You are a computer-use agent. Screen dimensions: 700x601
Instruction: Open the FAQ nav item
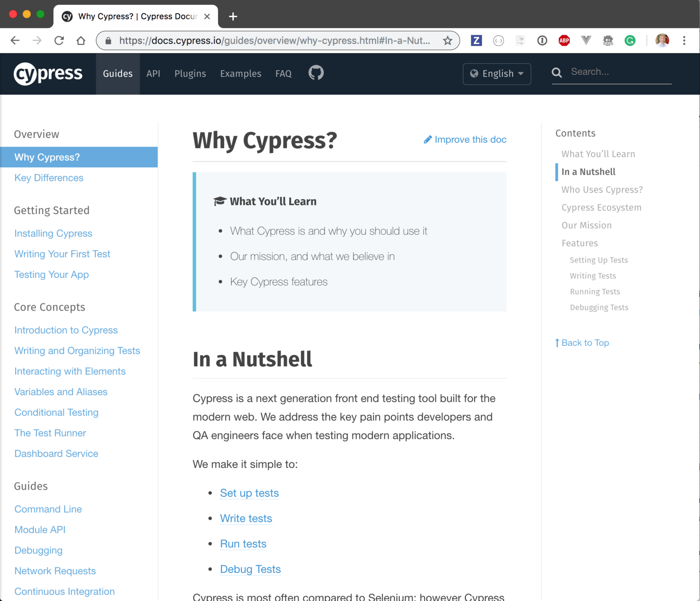(x=283, y=73)
